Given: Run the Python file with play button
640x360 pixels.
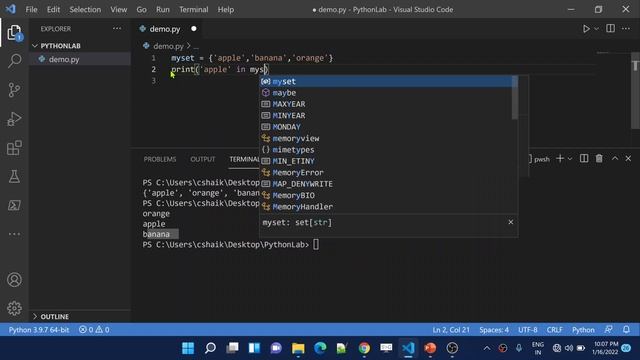Looking at the screenshot, I should tap(586, 29).
